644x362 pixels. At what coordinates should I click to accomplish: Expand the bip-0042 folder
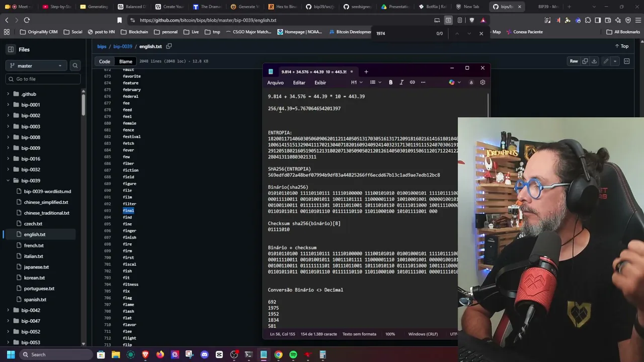[x=8, y=310]
